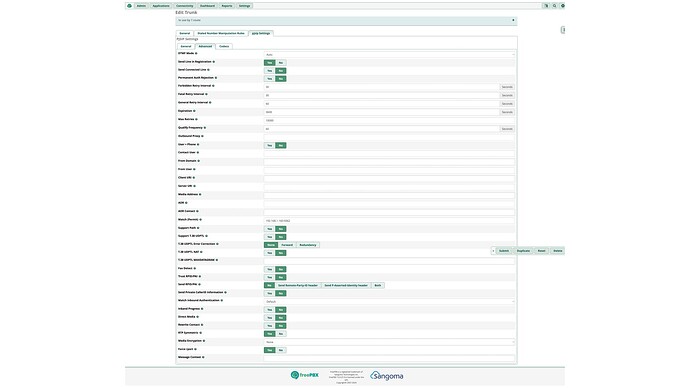Click help icon beside RTP Symmetric
Viewport: 690px width, 388px height.
(x=201, y=333)
